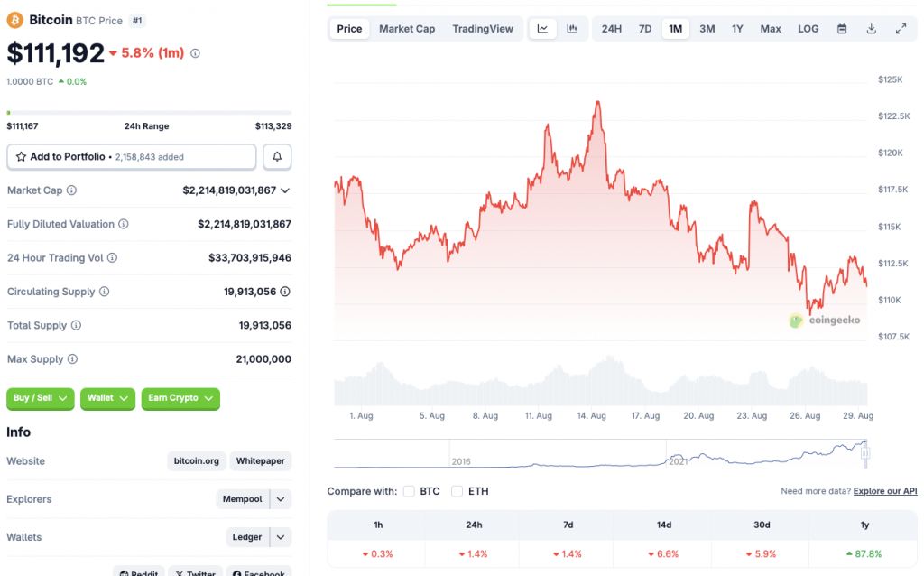Click the Reddit community button
The height and width of the screenshot is (576, 924).
tap(139, 571)
